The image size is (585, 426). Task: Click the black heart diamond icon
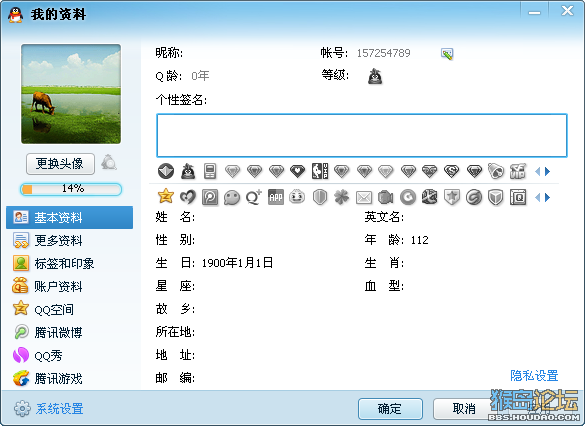298,171
